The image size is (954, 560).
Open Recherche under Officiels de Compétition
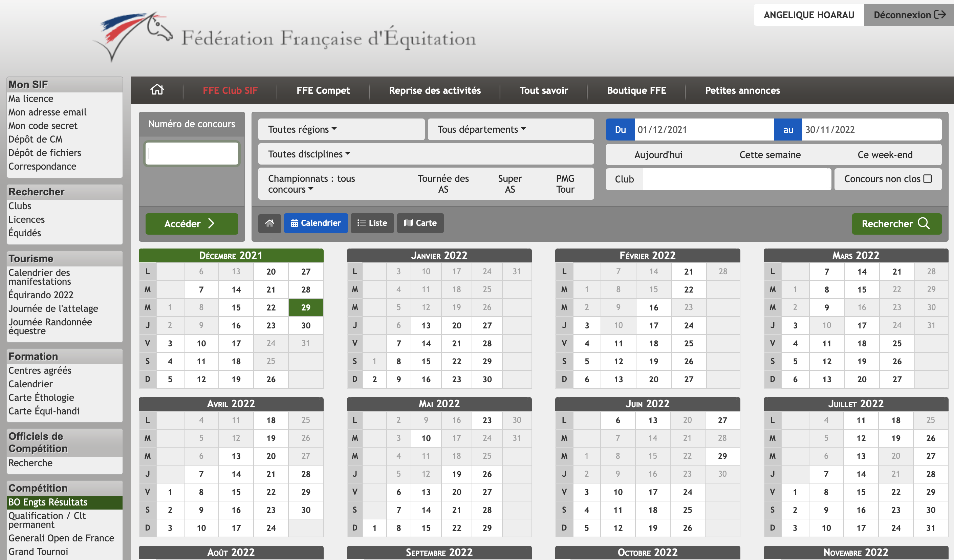point(30,463)
